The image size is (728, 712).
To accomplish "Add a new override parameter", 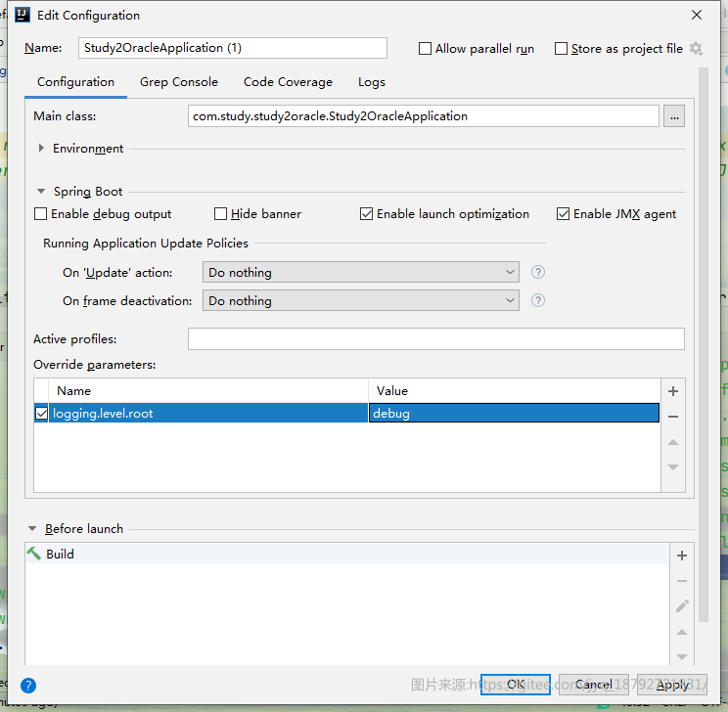I will point(673,391).
